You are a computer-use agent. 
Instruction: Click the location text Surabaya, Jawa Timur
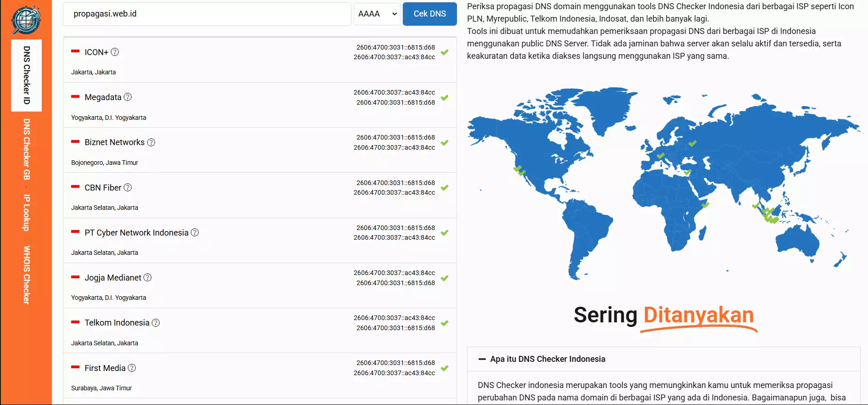tap(101, 388)
